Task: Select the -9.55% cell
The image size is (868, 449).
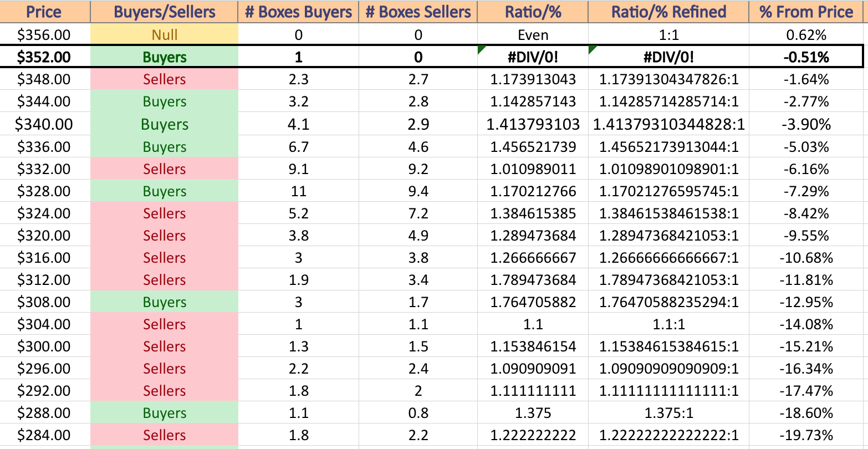Action: tap(806, 236)
